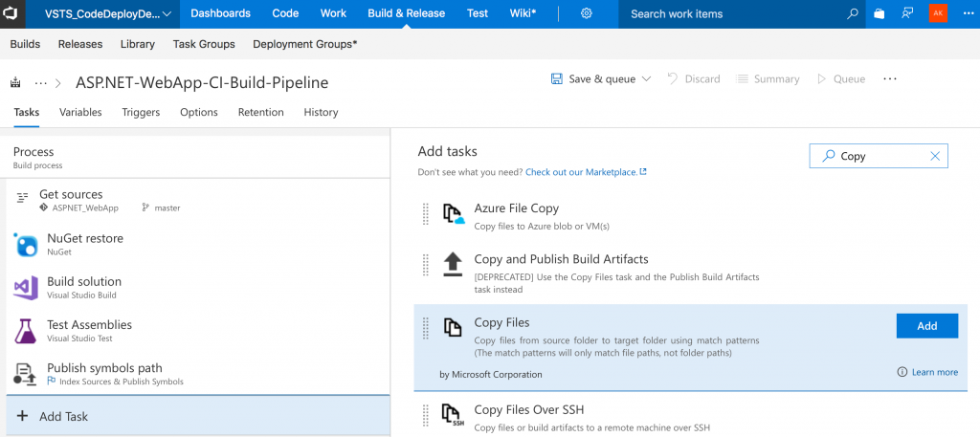Image resolution: width=980 pixels, height=437 pixels.
Task: Click the Azure File Copy task icon
Action: (x=453, y=214)
